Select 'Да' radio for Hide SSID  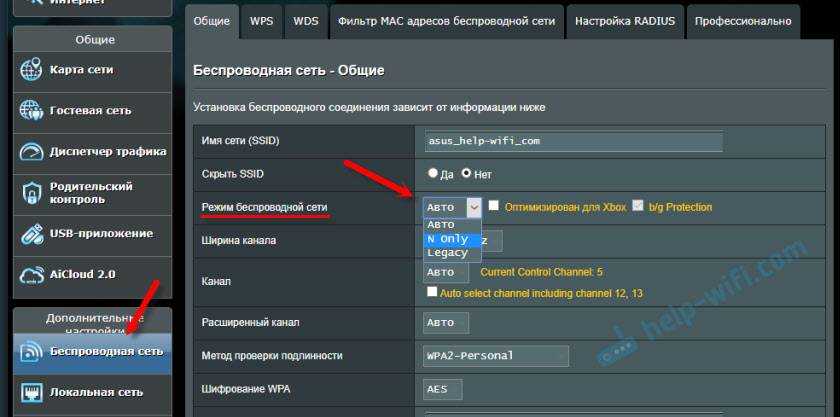pyautogui.click(x=433, y=174)
